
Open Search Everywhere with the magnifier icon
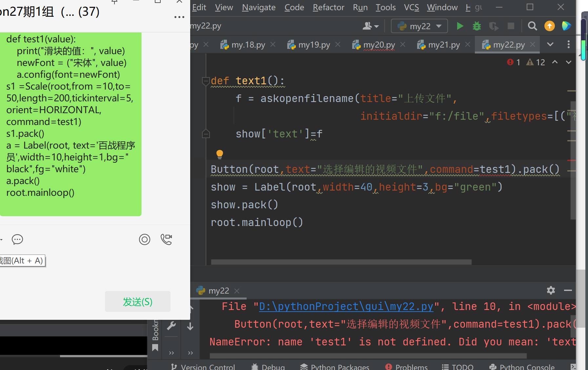pos(532,26)
